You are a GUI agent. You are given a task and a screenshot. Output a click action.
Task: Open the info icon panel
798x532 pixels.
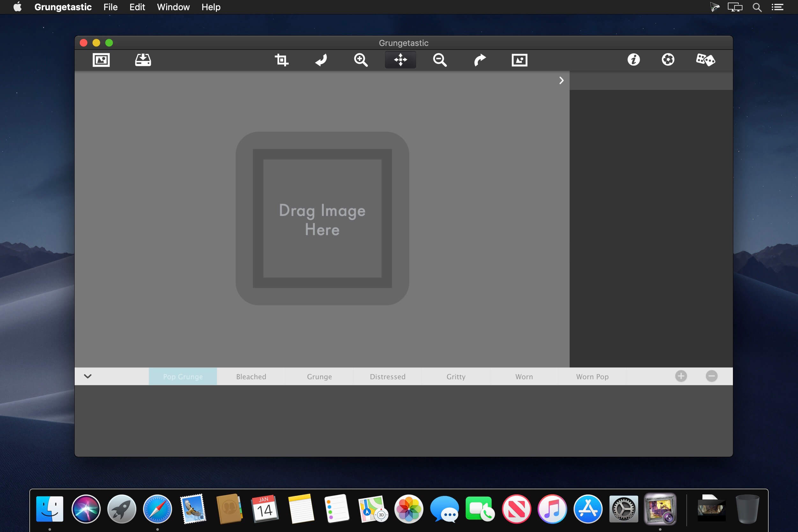[633, 60]
